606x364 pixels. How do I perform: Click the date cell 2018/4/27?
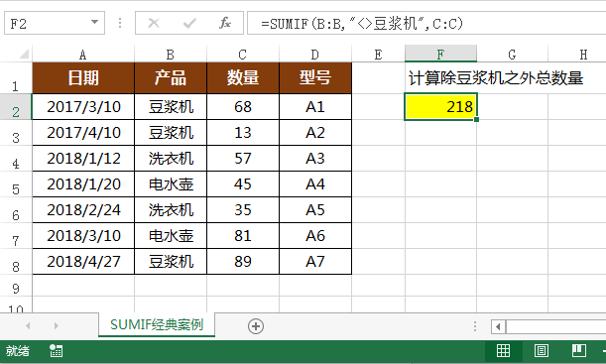point(83,262)
